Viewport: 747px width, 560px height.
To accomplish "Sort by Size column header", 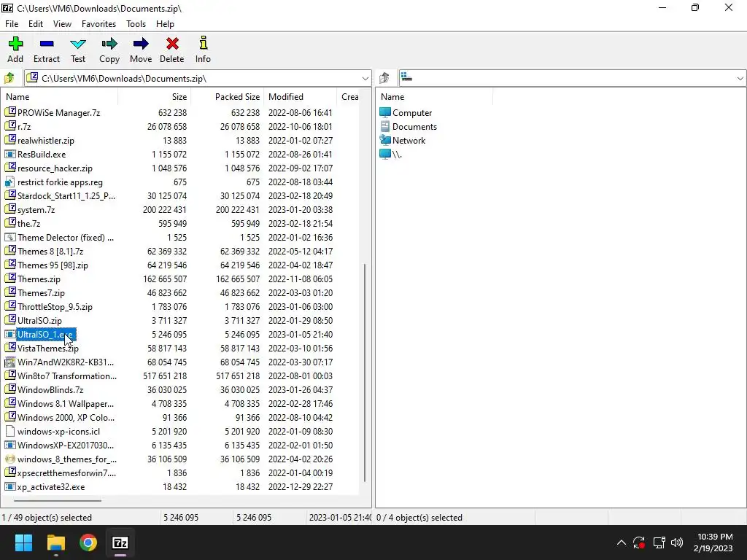I will pos(155,97).
